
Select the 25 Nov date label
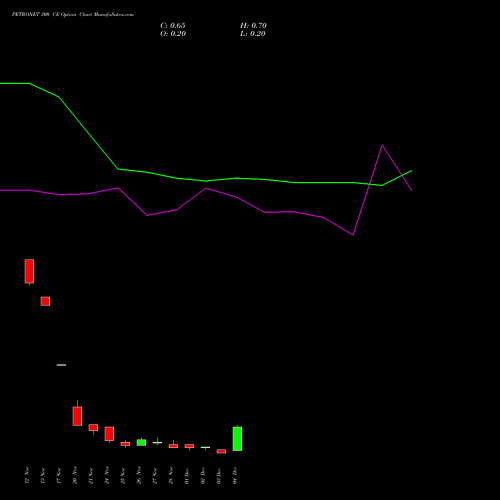point(123,475)
